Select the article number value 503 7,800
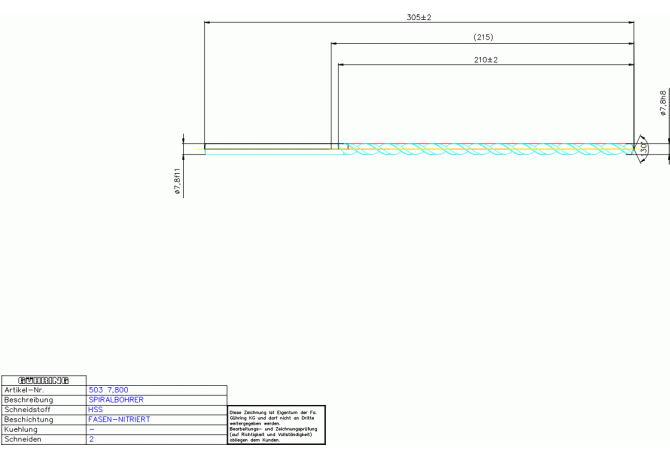 [108, 390]
